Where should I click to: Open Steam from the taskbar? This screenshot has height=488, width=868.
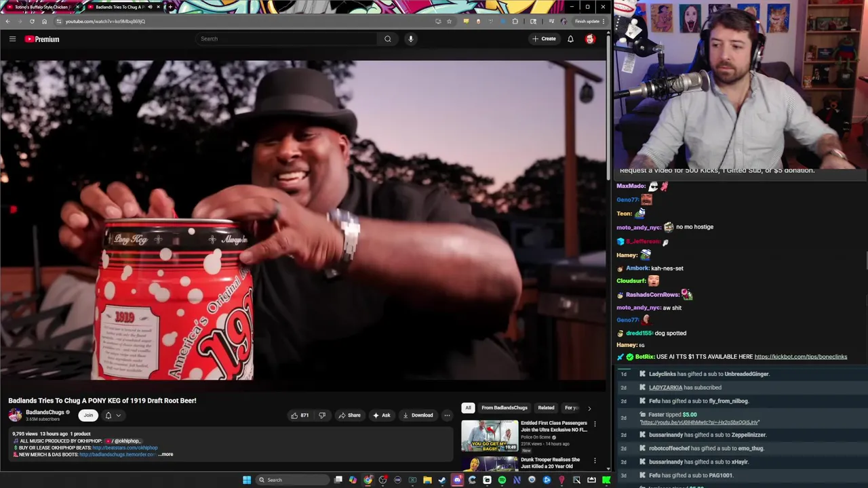click(x=442, y=480)
